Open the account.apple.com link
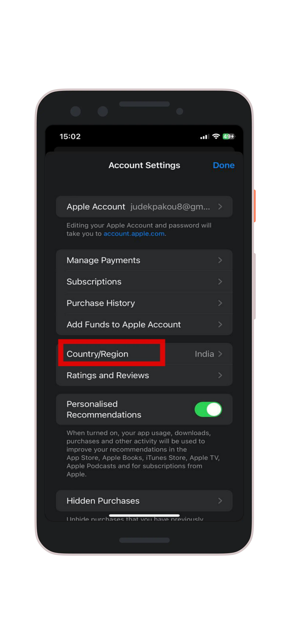Screen dimensions: 290x644 (x=134, y=234)
